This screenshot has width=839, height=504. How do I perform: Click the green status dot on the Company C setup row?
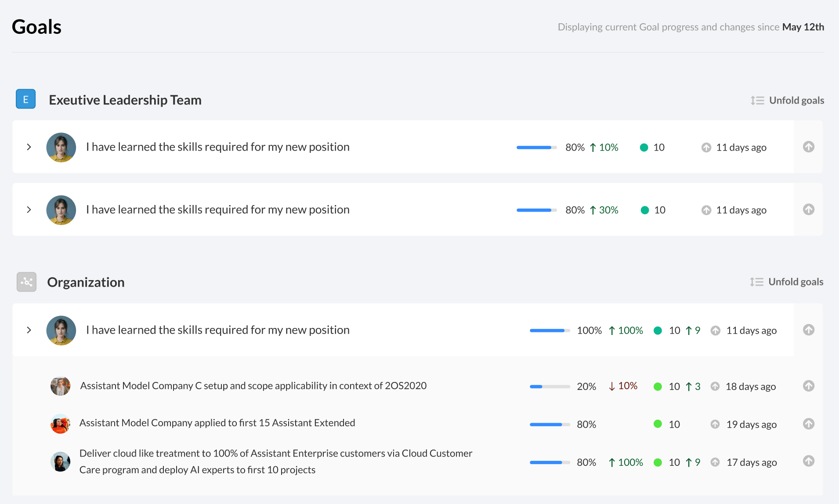(658, 386)
